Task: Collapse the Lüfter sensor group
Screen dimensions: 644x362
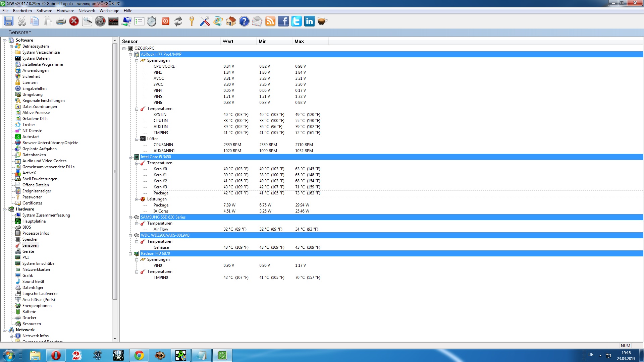Action: click(x=137, y=139)
